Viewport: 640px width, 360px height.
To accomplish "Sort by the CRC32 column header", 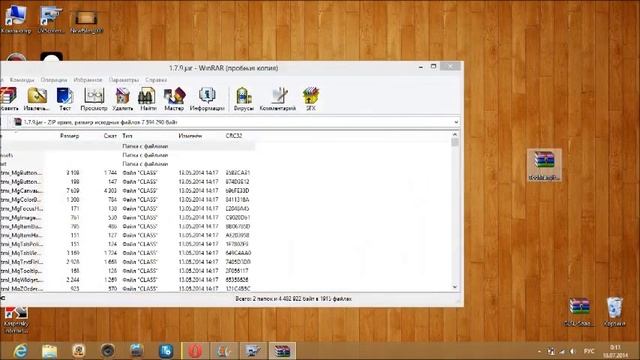I will pyautogui.click(x=233, y=136).
